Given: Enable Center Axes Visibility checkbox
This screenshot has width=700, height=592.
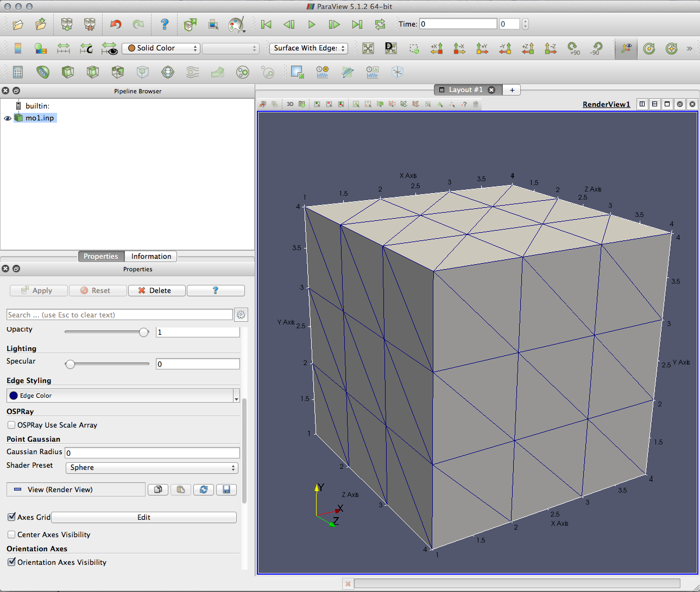Looking at the screenshot, I should 11,534.
